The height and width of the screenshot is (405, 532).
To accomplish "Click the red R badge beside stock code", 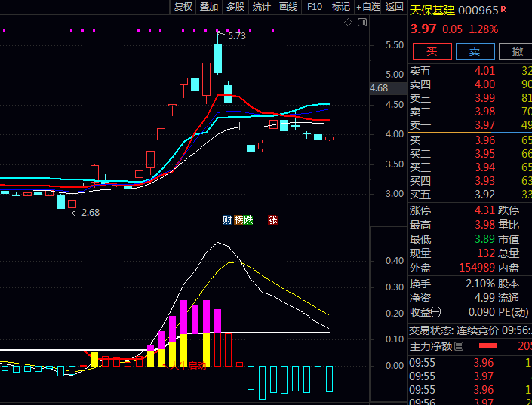I will (x=503, y=10).
